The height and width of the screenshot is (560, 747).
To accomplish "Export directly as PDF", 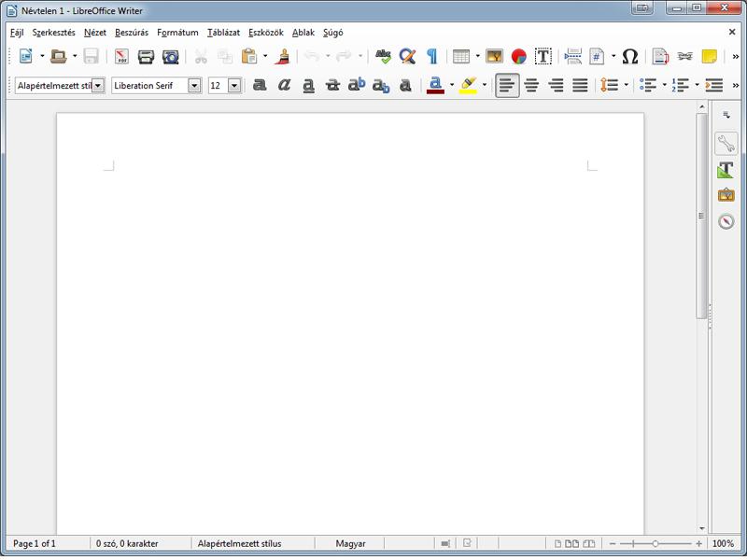I will (121, 56).
